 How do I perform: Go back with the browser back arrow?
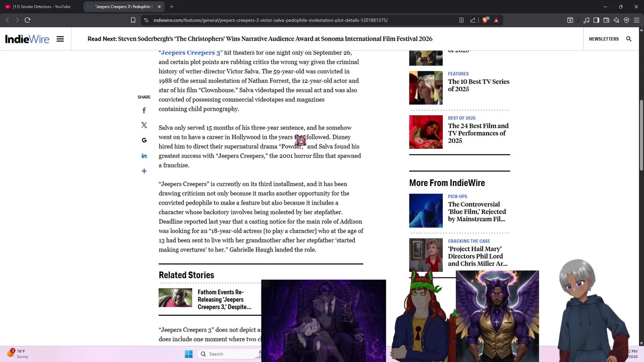(x=7, y=20)
